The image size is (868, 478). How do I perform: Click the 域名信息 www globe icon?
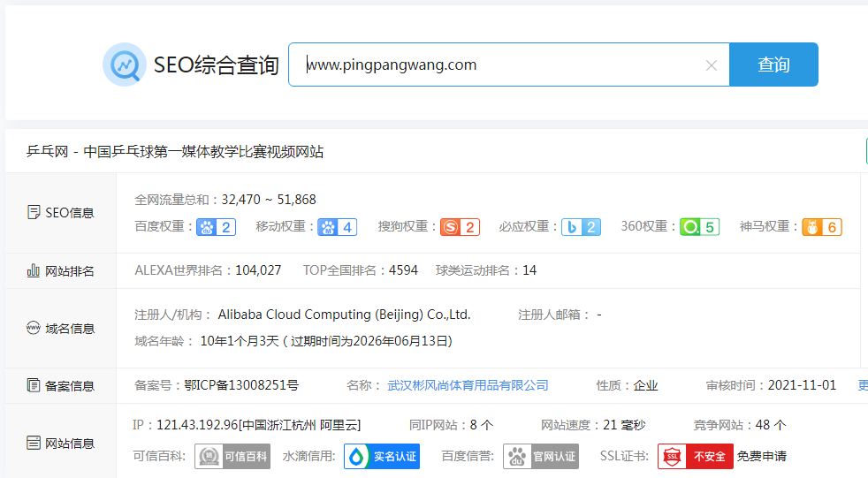coord(34,328)
